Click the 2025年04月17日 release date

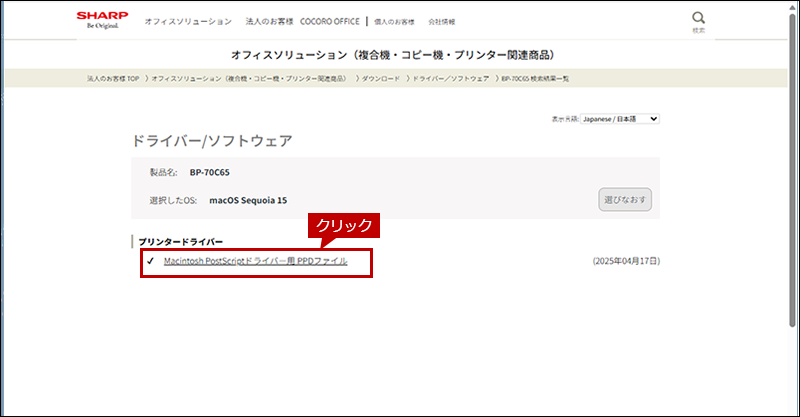626,261
